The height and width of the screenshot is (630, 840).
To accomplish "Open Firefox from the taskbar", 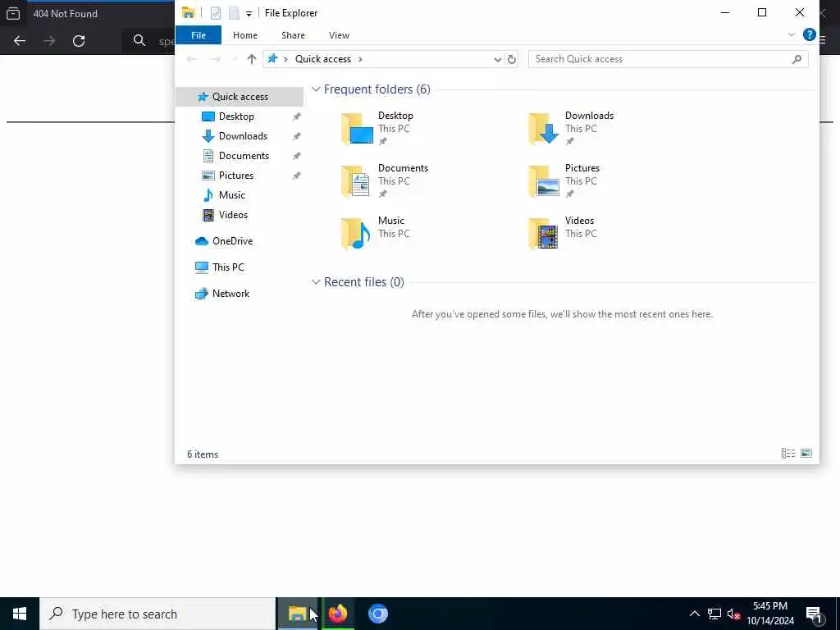I will pos(337,614).
